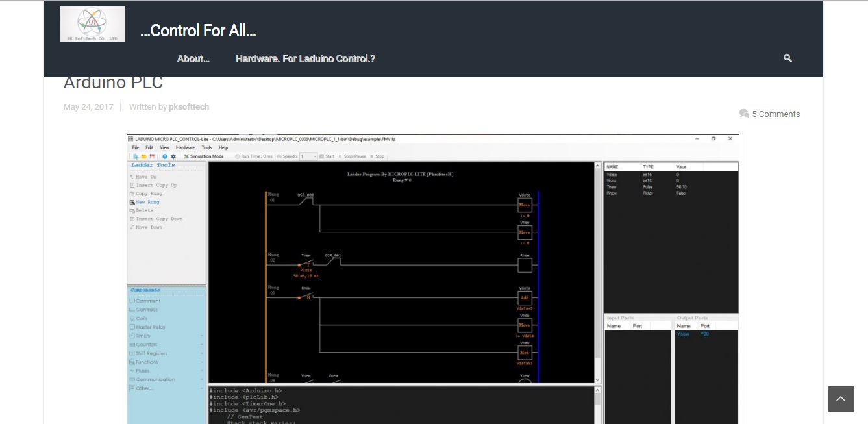Viewport: 868px width, 424px height.
Task: Pick the Contracs component
Action: [x=143, y=310]
